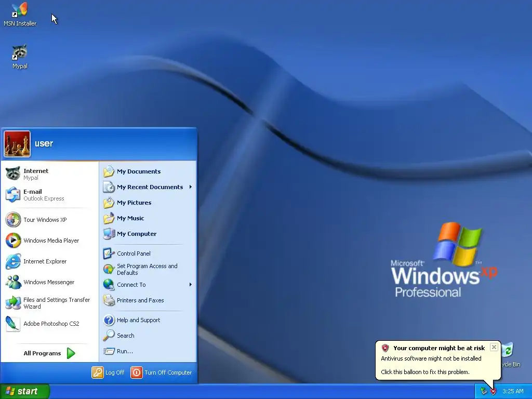
Task: Start Windows Media Player icon
Action: point(13,240)
